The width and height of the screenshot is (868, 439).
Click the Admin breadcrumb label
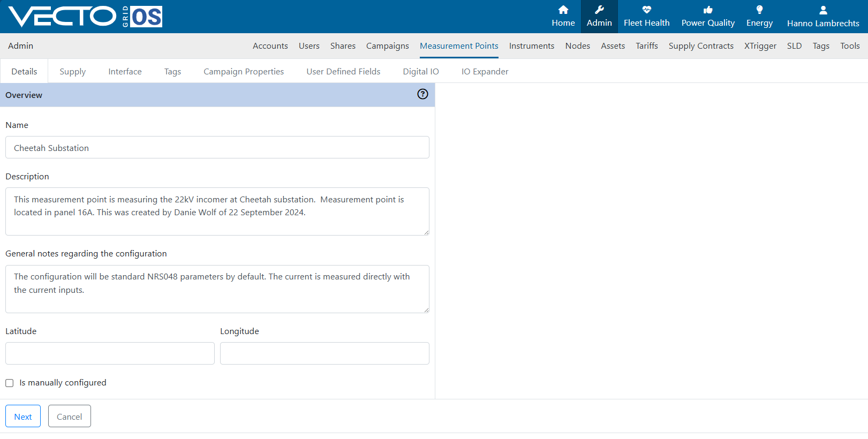click(x=20, y=46)
